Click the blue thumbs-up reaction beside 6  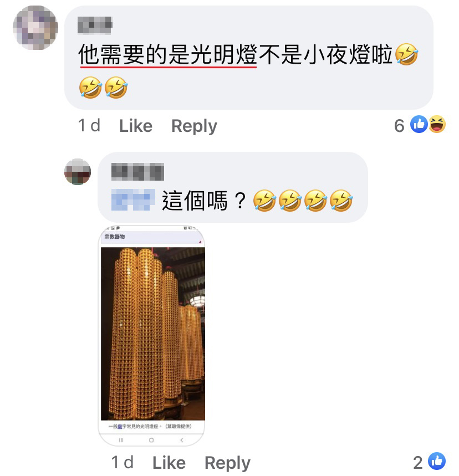(x=419, y=124)
